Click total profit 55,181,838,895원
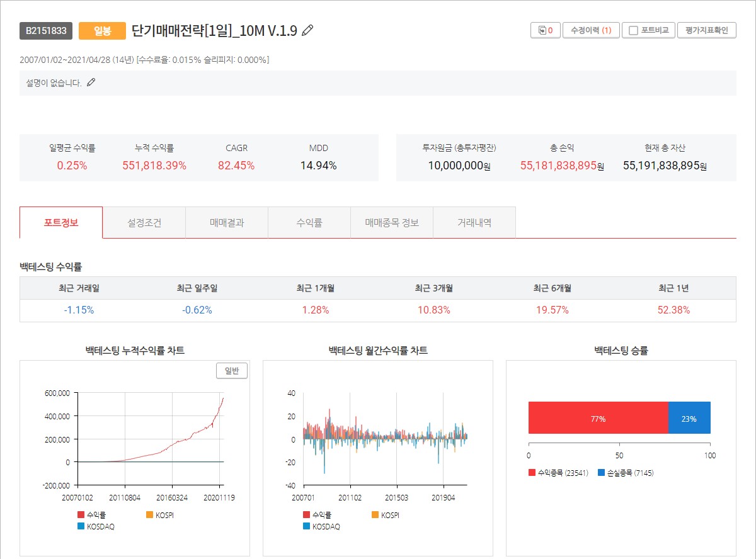Image resolution: width=756 pixels, height=559 pixels. click(562, 166)
